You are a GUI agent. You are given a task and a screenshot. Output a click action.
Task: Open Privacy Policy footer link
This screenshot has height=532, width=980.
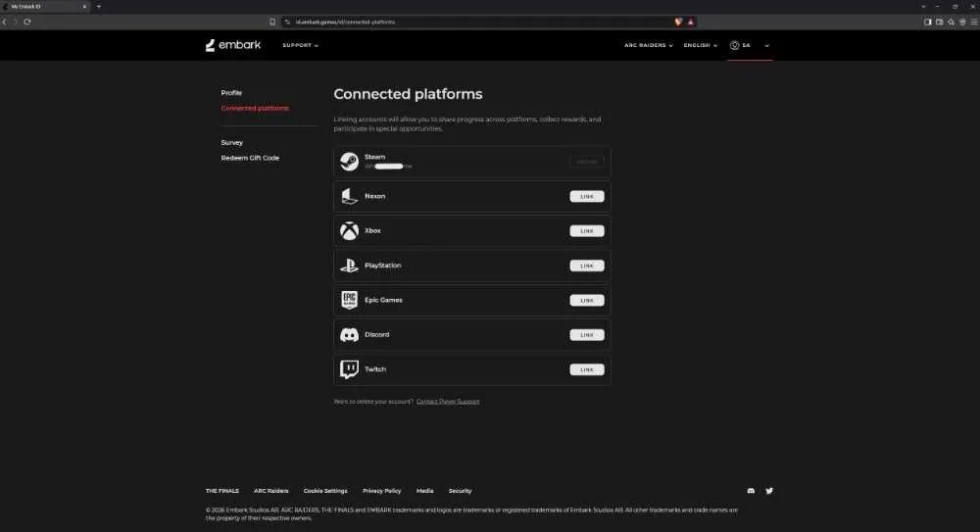[x=382, y=491]
